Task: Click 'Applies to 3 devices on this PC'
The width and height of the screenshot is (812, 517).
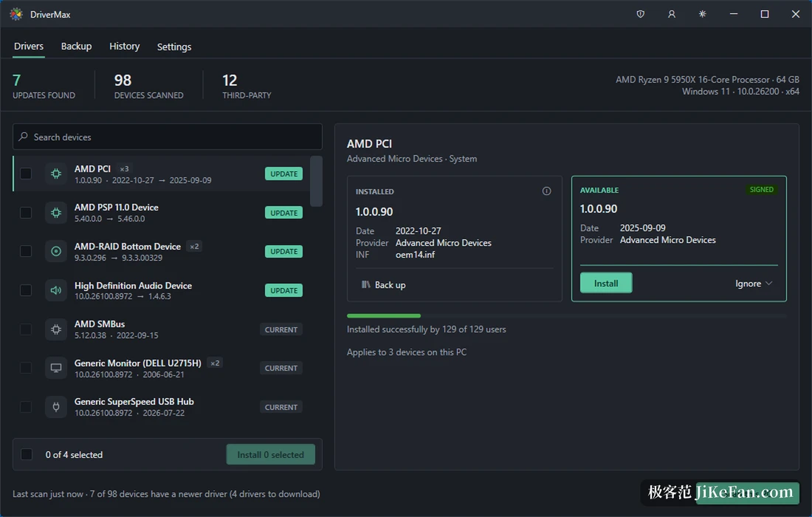Action: pos(407,352)
